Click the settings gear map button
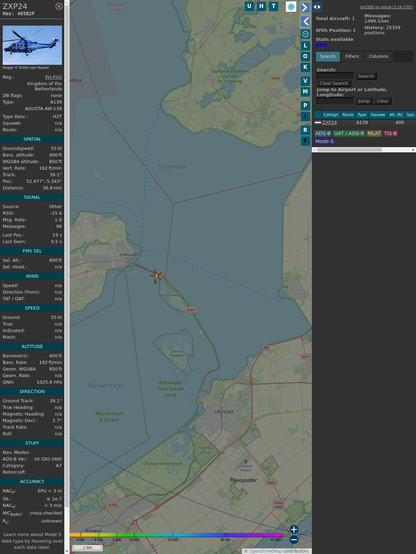 305,34
